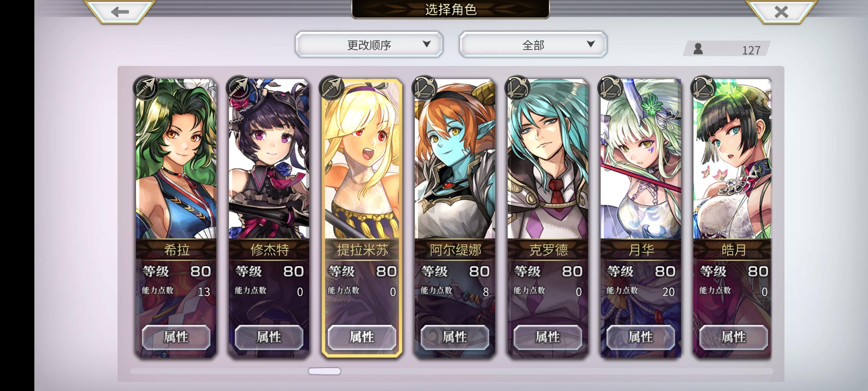View 属性 of 阿尔缇娜
This screenshot has height=391, width=868.
click(x=455, y=337)
